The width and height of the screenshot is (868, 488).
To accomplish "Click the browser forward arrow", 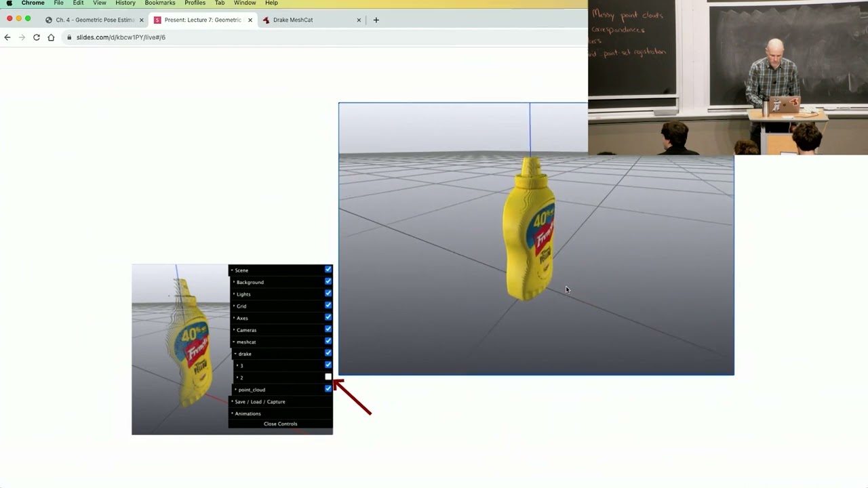I will [x=22, y=37].
